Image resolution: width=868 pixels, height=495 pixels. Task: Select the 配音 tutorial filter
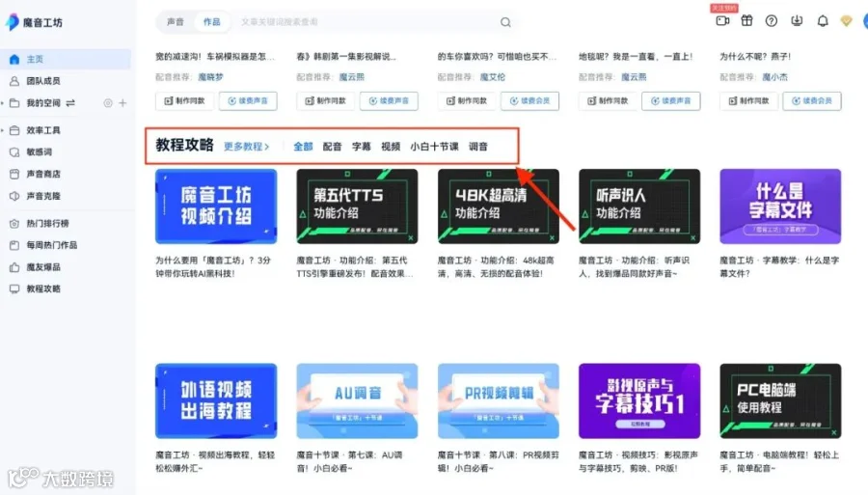(332, 147)
